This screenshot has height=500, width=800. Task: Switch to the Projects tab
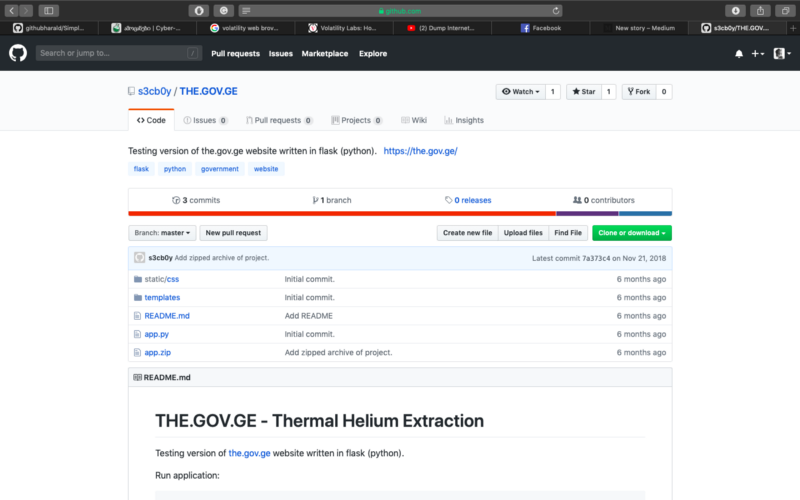click(x=356, y=120)
